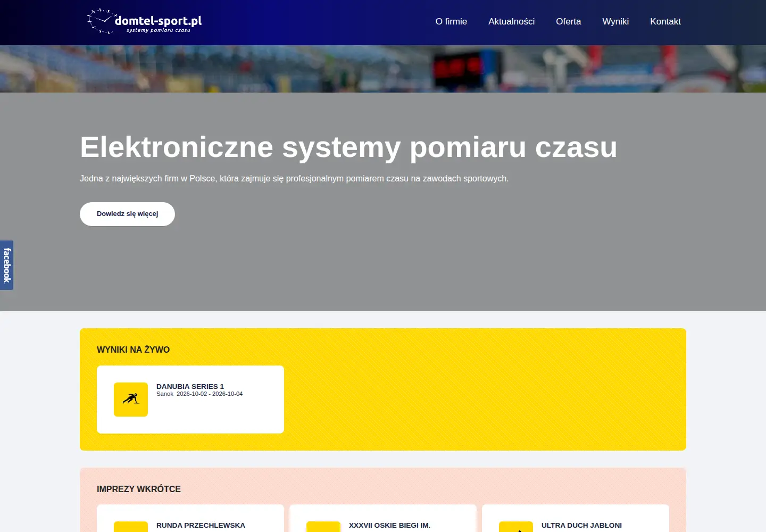Click the domtel-sport.pl logo
This screenshot has height=532, width=766.
145,22
